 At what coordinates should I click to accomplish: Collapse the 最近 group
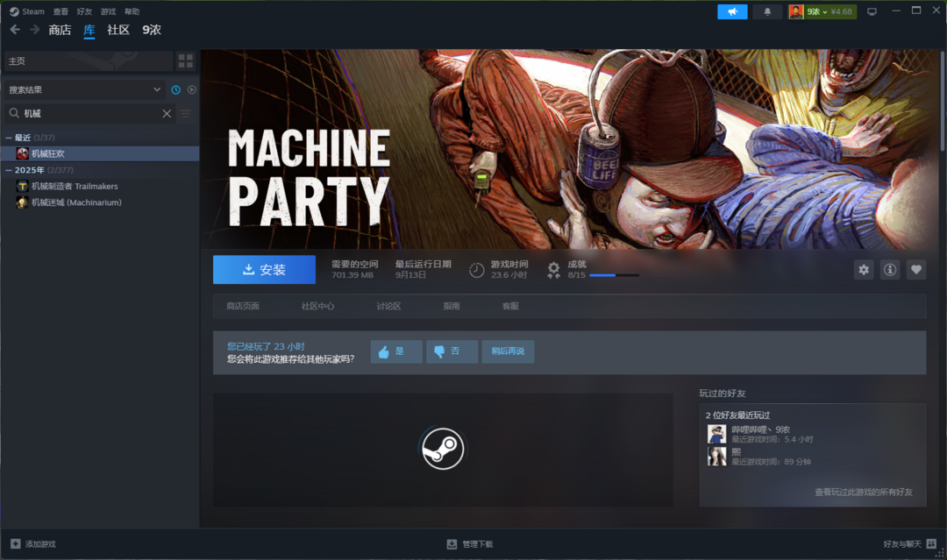9,138
